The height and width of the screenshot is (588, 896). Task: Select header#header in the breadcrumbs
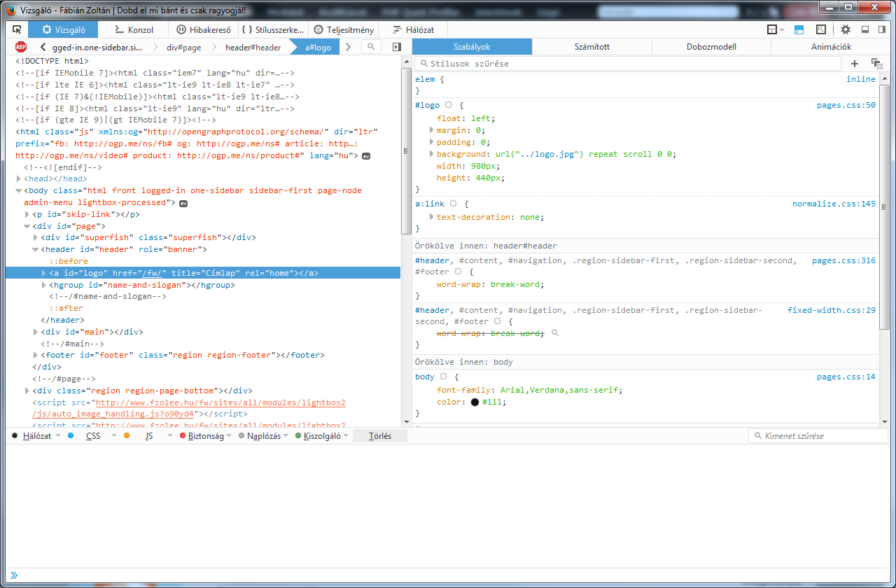tap(253, 48)
